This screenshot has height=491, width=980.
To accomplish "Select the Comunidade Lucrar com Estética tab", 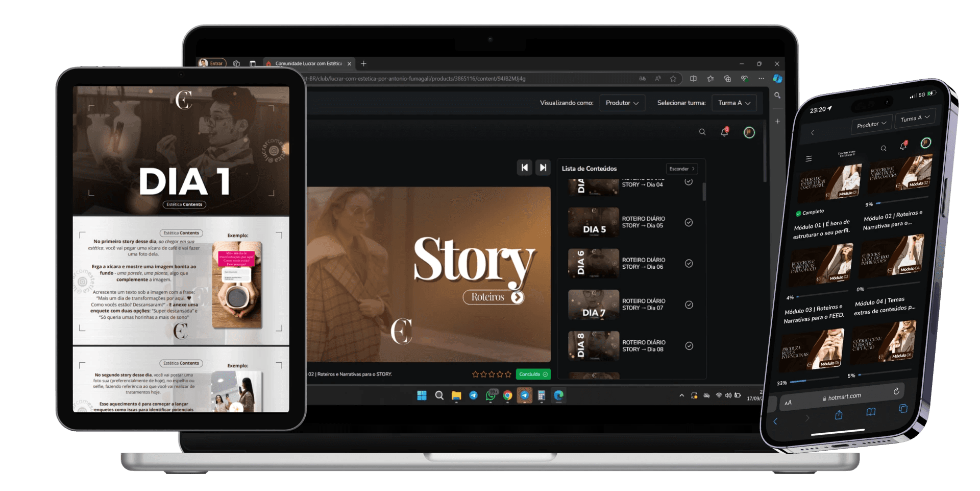I will [x=308, y=64].
